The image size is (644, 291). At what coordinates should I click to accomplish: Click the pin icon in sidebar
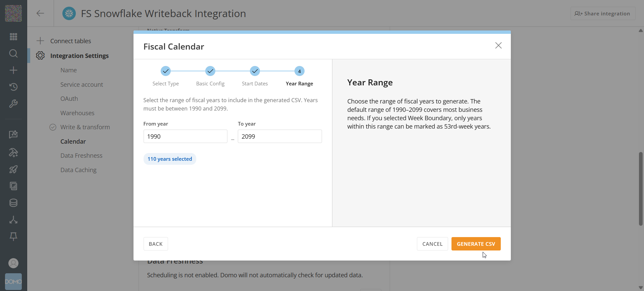point(13,236)
